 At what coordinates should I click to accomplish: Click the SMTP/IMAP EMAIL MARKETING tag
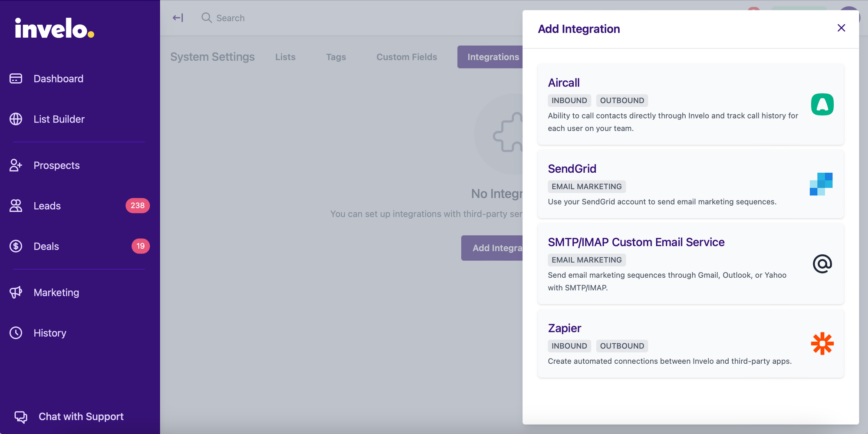coord(586,260)
